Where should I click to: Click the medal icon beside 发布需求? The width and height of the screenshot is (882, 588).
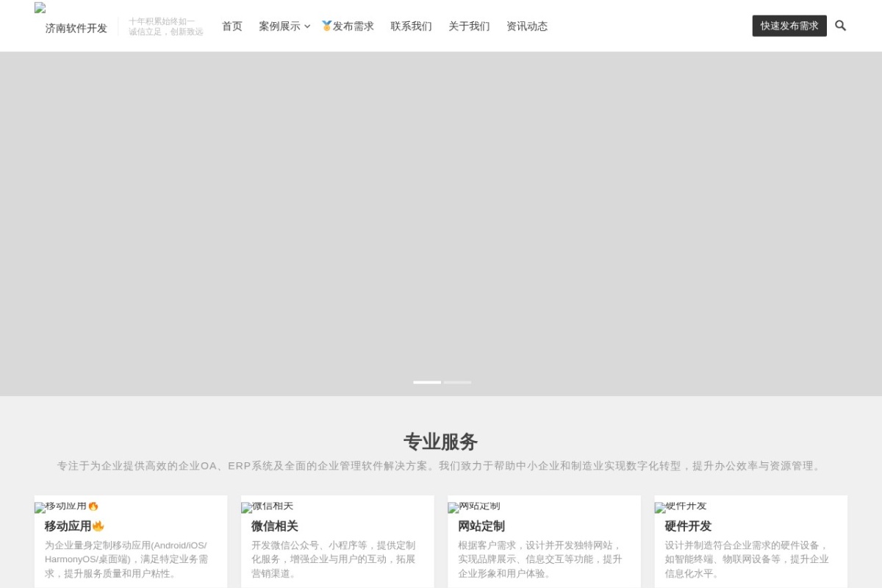(327, 26)
